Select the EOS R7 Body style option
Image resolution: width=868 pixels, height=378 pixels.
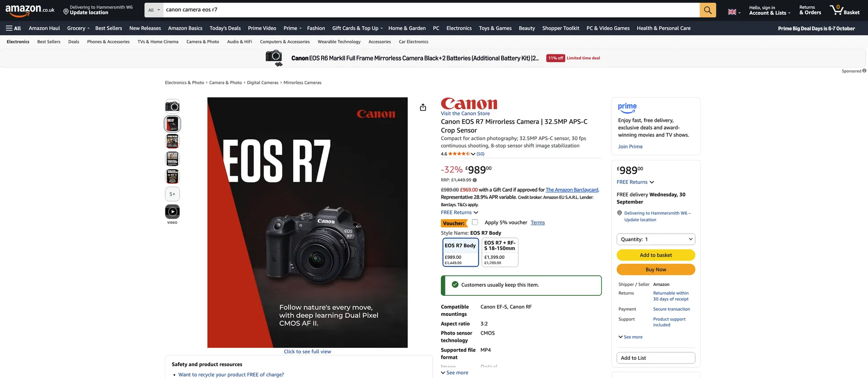[x=460, y=252]
